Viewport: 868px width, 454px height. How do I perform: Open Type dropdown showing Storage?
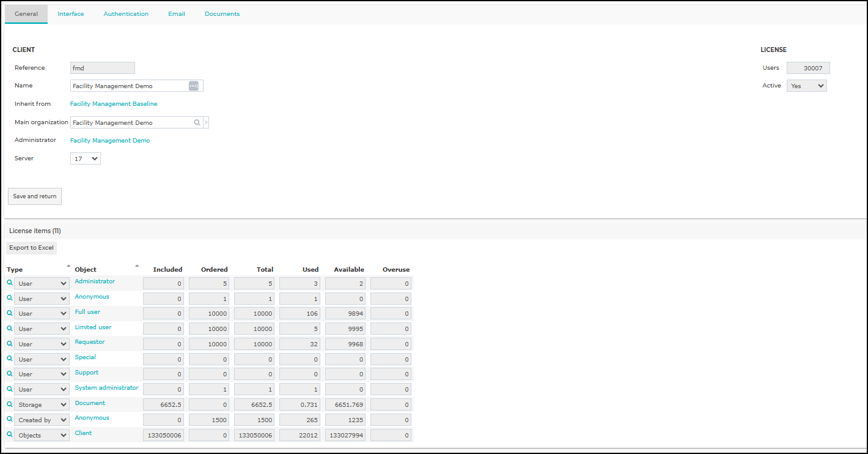point(42,404)
